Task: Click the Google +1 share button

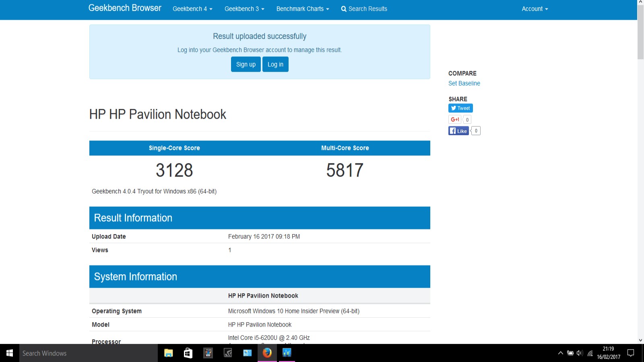Action: (455, 119)
